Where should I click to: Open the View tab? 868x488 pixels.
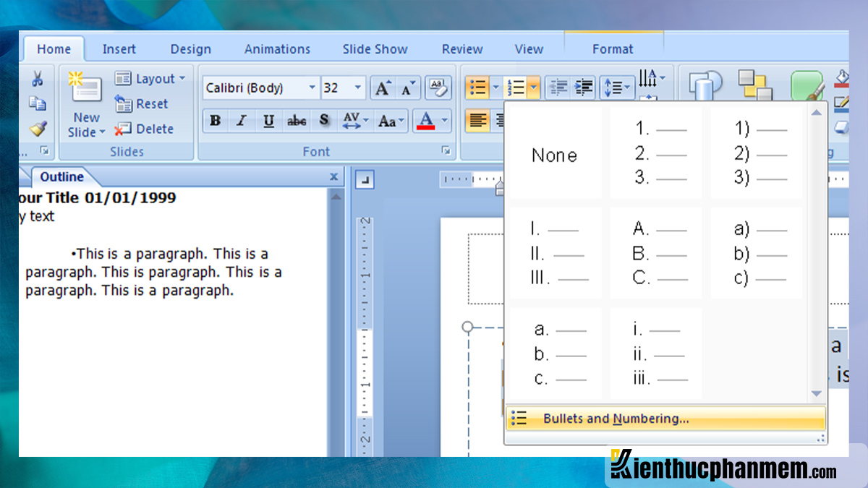529,49
